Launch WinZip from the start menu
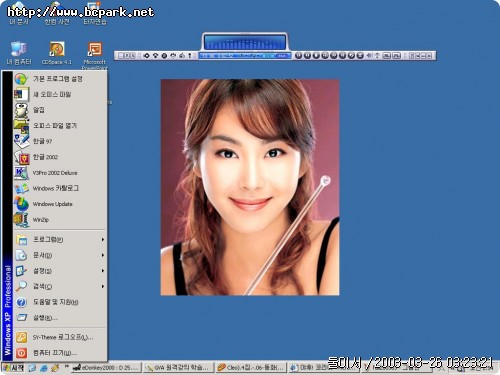Viewport: 500px width, 375px height. coord(60,220)
